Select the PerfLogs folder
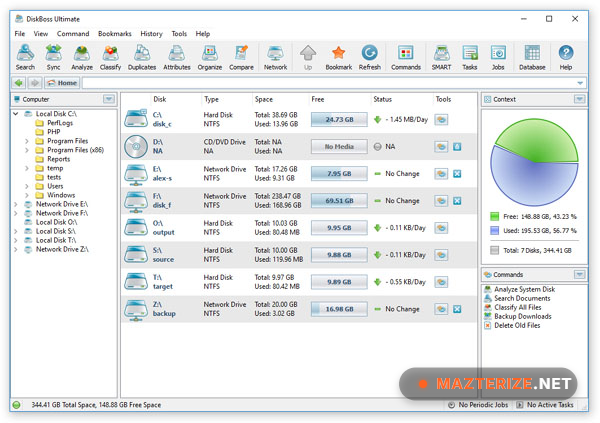This screenshot has height=423, width=600. 60,123
